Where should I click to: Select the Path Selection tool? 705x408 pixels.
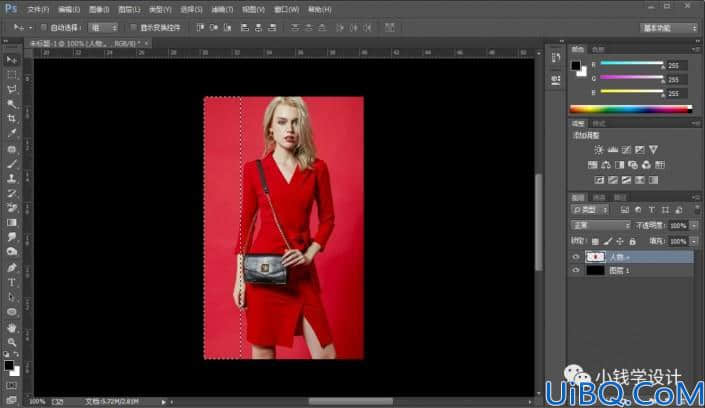point(12,297)
